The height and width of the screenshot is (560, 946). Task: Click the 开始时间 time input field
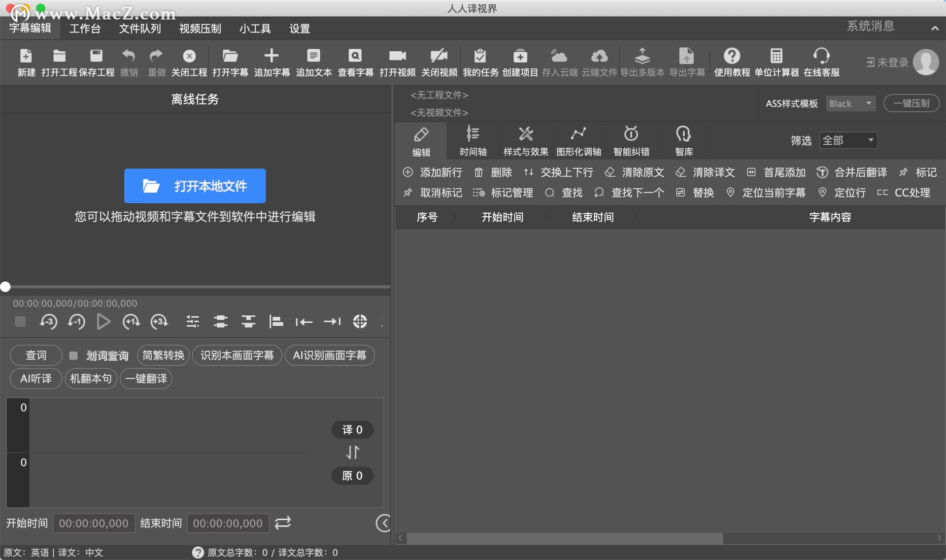pos(94,523)
